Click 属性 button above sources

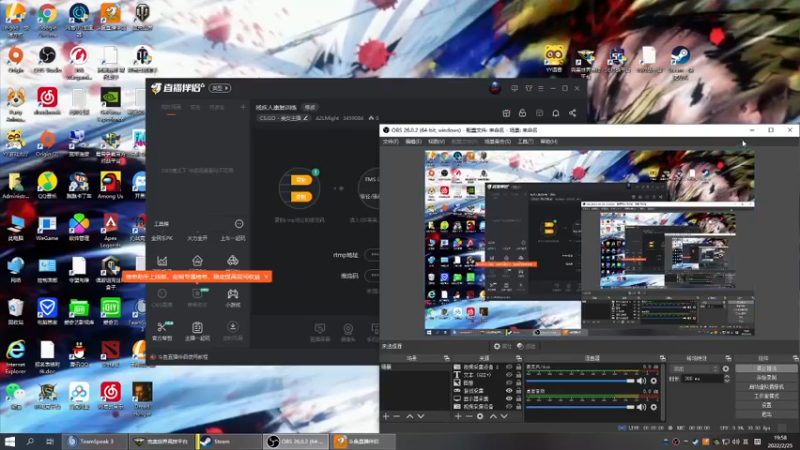pyautogui.click(x=502, y=346)
